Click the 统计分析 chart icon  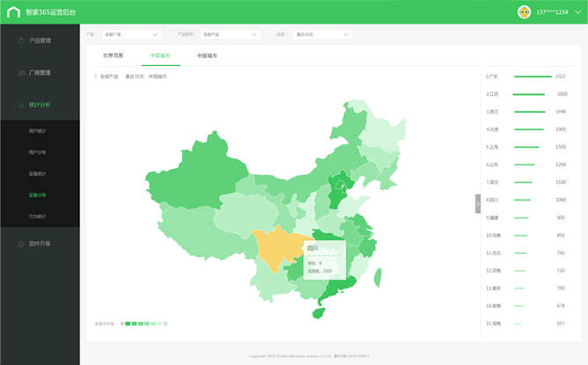click(x=21, y=105)
